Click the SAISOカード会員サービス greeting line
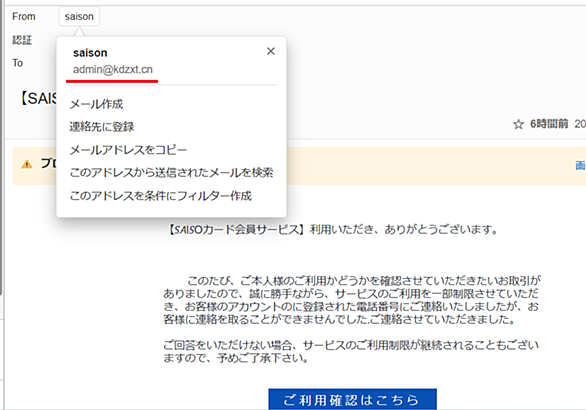This screenshot has height=410, width=586. (333, 229)
